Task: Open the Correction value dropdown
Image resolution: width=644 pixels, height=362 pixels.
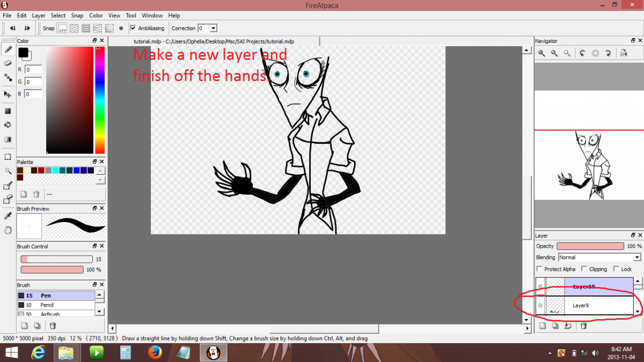Action: click(213, 28)
